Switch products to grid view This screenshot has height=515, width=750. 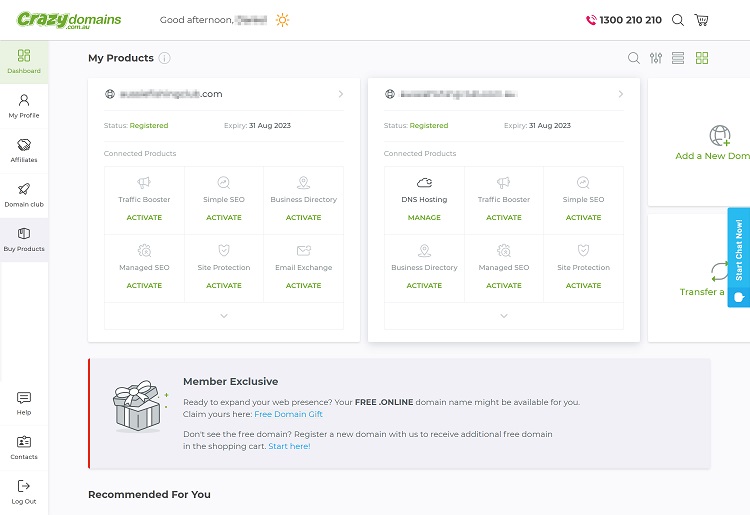702,58
